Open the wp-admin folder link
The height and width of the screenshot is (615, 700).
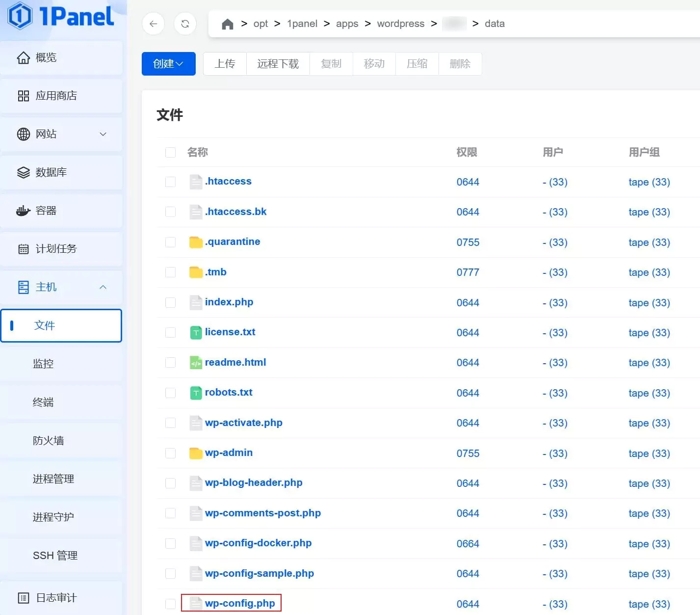point(229,453)
